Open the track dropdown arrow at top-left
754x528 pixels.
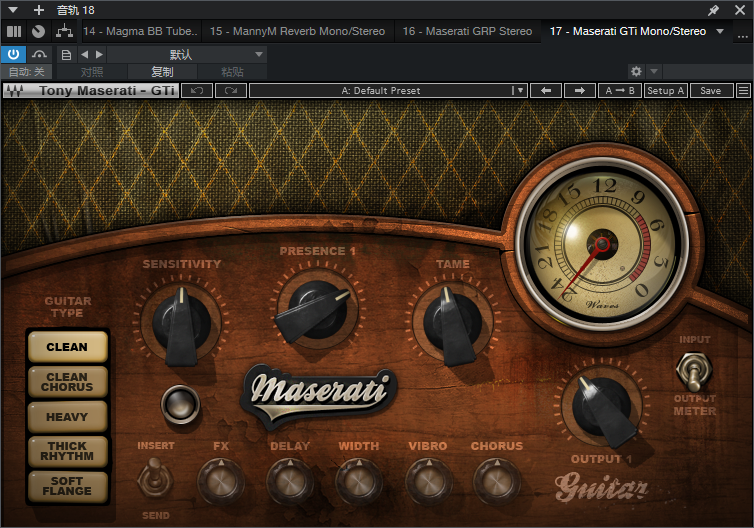13,10
